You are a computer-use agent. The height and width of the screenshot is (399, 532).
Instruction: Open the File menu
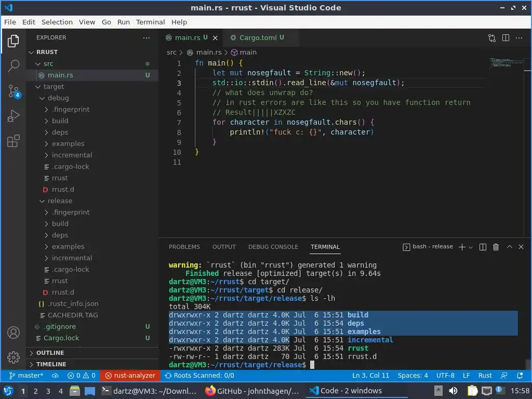pos(10,22)
